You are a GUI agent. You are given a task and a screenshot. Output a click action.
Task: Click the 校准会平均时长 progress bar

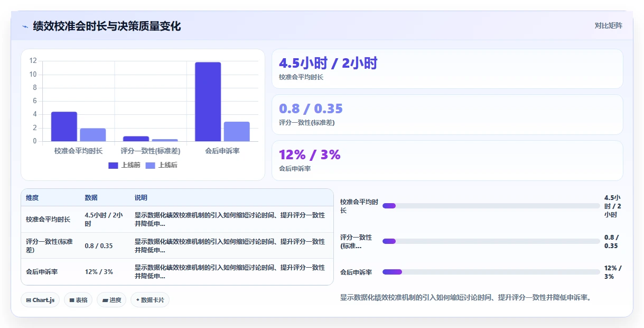click(491, 206)
